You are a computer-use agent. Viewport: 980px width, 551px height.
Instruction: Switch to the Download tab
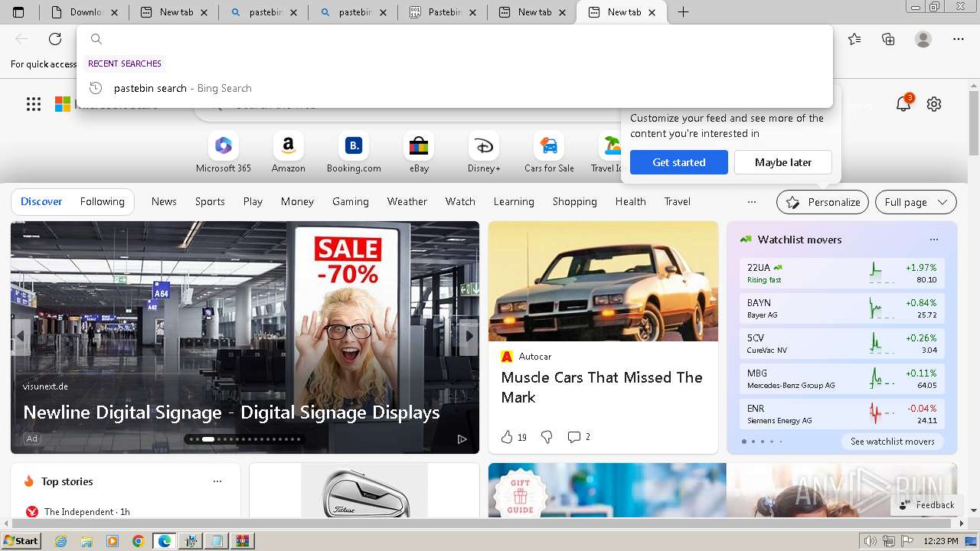(x=84, y=12)
